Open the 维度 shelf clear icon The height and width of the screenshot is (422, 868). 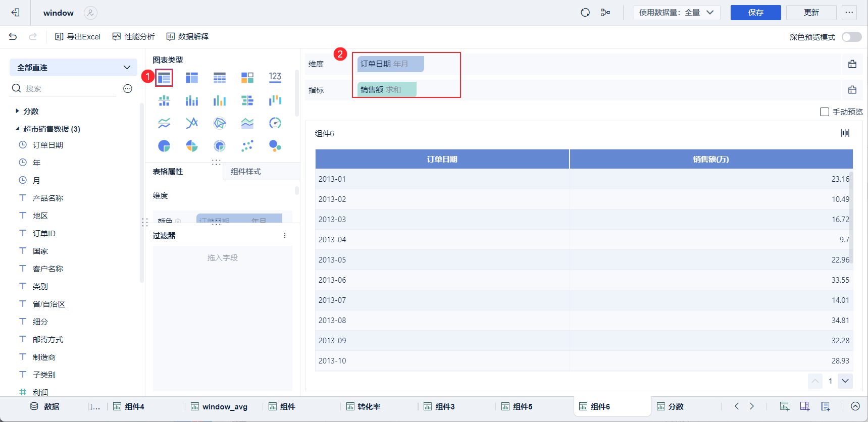click(852, 64)
